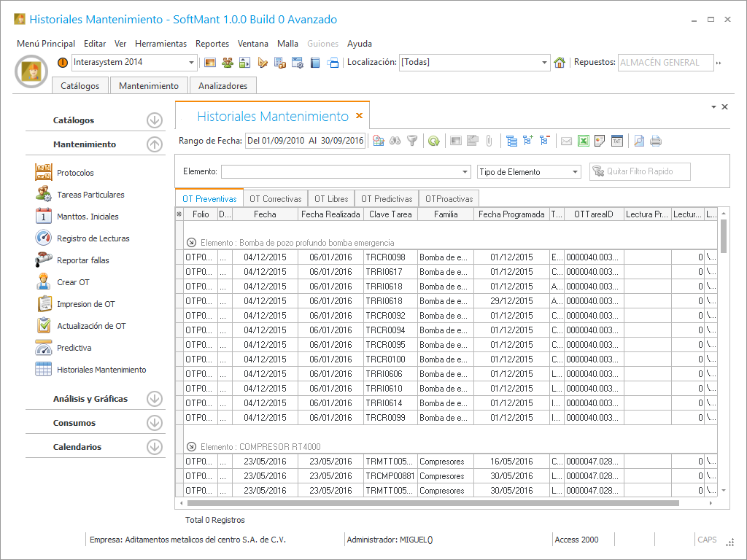Export records with the Excel icon
747x560 pixels.
point(584,141)
